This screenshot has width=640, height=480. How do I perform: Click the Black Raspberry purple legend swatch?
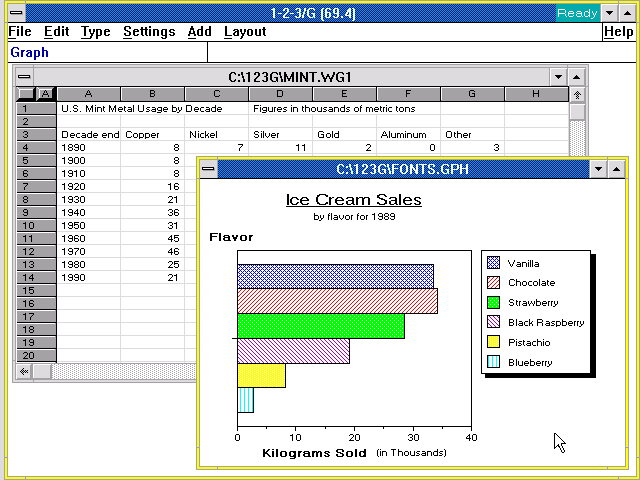493,322
